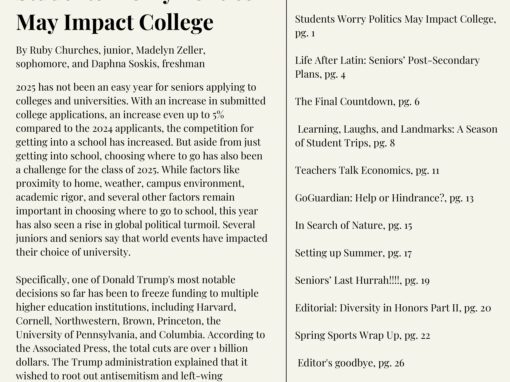Screen dimensions: 510x382
Task: Open Teachers Talk Economics, pg. 11
Action: pos(367,170)
